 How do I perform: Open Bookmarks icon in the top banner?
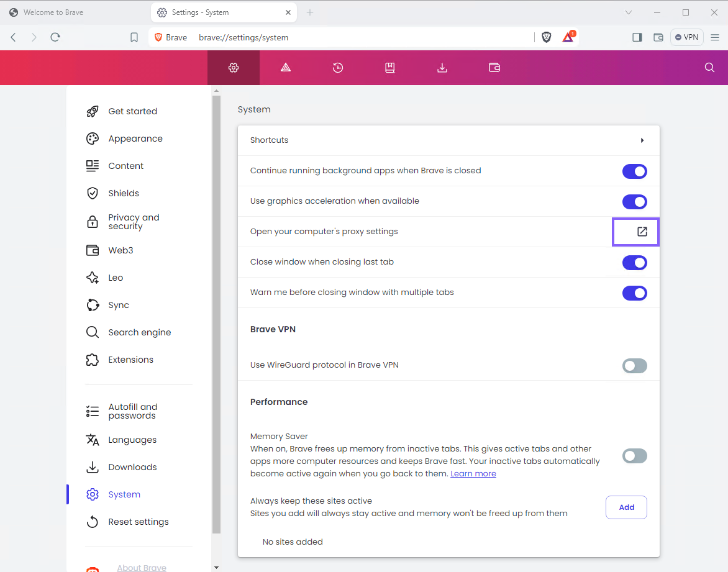point(390,68)
